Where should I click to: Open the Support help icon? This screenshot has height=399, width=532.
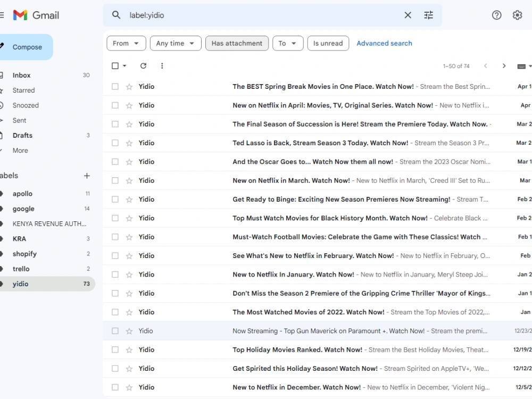coord(497,15)
